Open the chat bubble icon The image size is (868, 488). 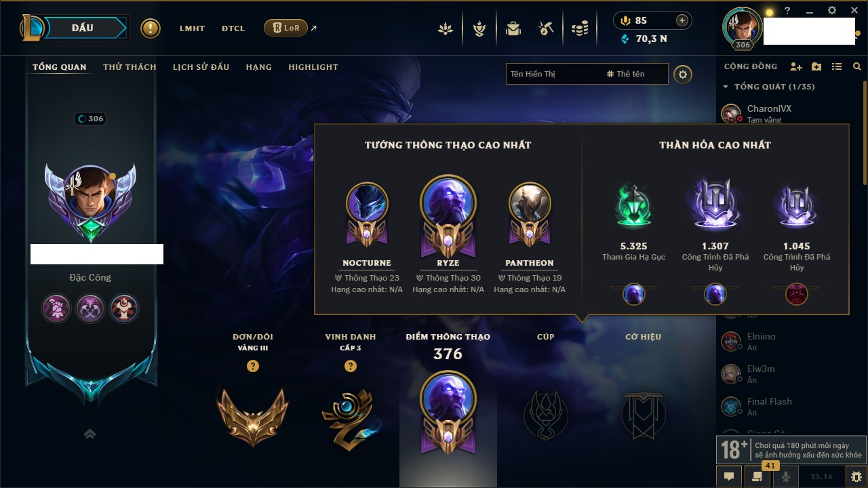point(729,476)
